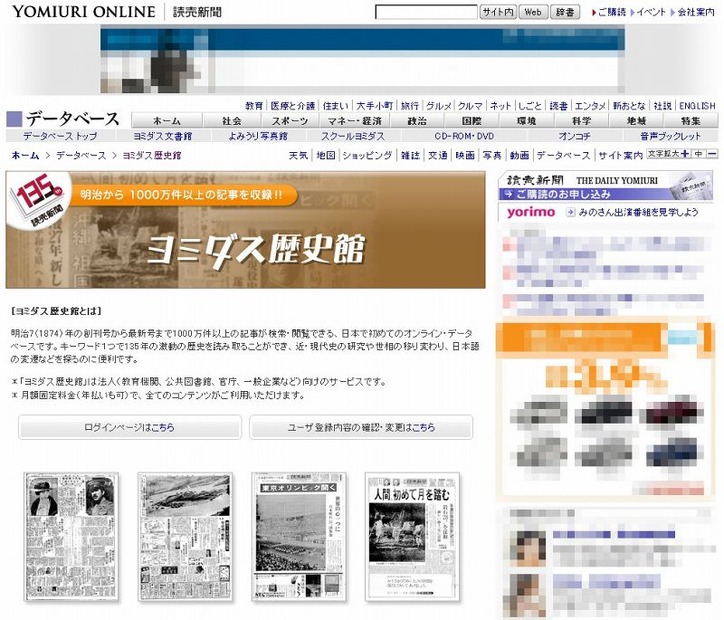The width and height of the screenshot is (724, 620).
Task: Open the クルマ top link
Action: point(471,106)
